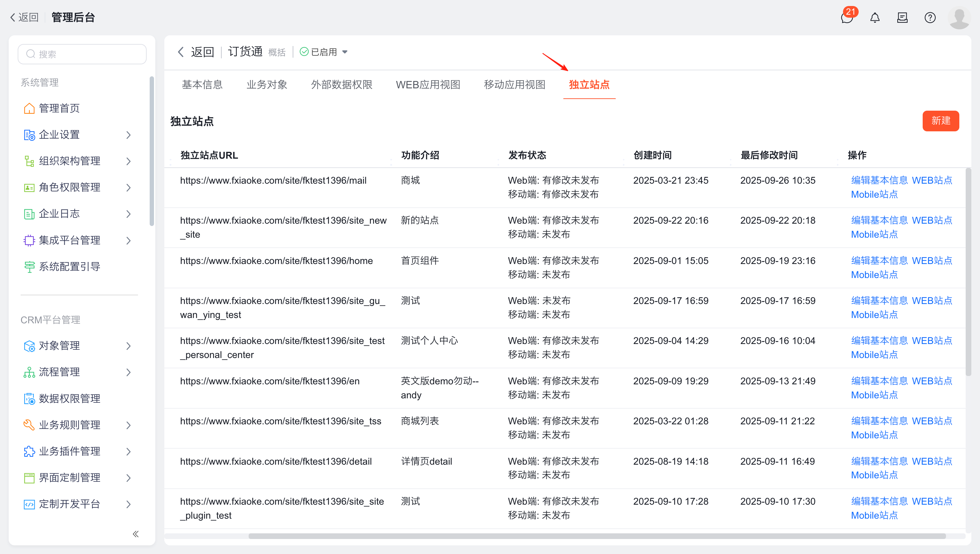
Task: Click the 系统配置引导 signpost icon
Action: pos(29,267)
